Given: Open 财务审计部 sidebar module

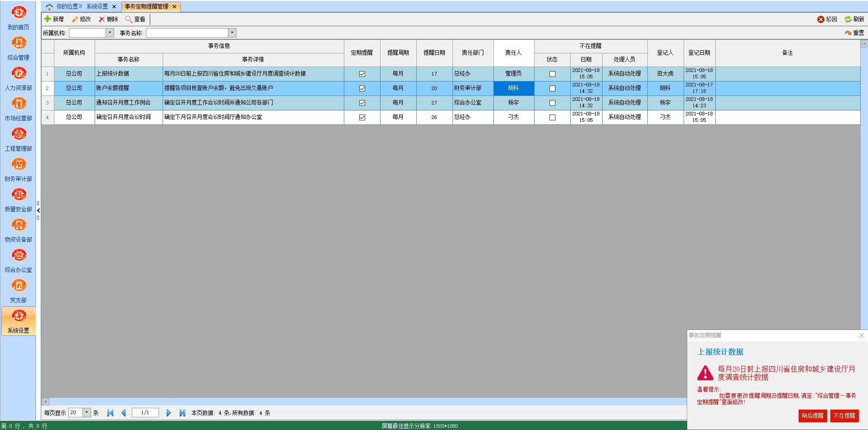Looking at the screenshot, I should (19, 165).
